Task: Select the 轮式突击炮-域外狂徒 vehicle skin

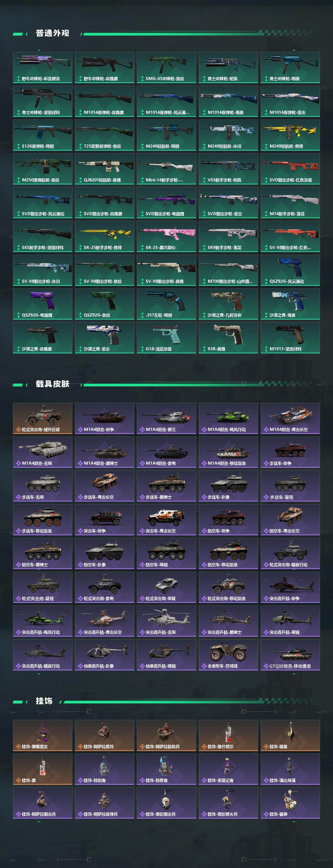Action: [x=42, y=418]
